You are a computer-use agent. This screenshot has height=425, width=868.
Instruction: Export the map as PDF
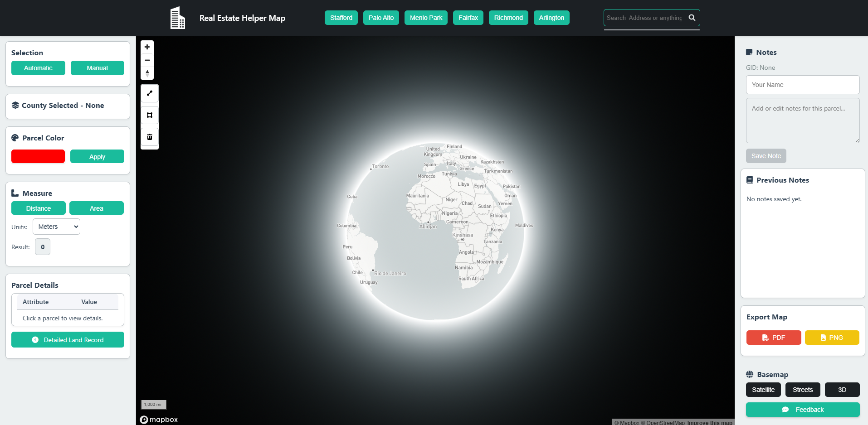pos(773,338)
